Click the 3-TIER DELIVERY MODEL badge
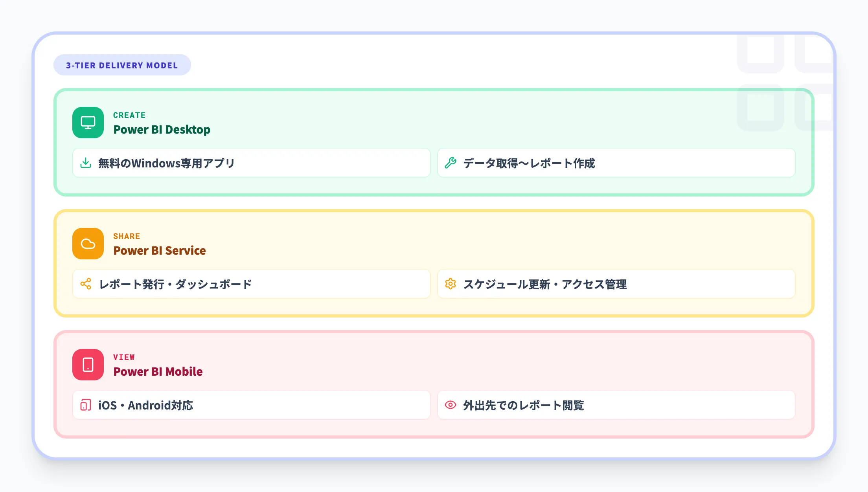The image size is (868, 492). tap(122, 65)
